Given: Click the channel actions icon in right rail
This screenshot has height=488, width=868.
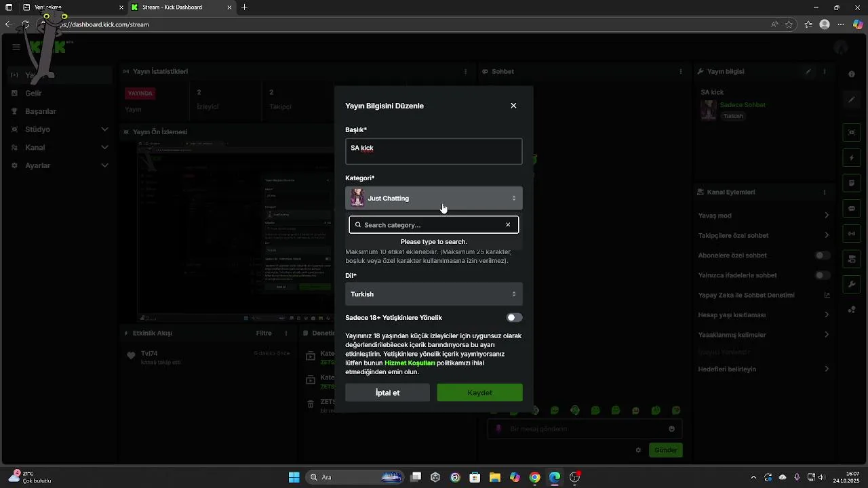Looking at the screenshot, I should [x=852, y=259].
